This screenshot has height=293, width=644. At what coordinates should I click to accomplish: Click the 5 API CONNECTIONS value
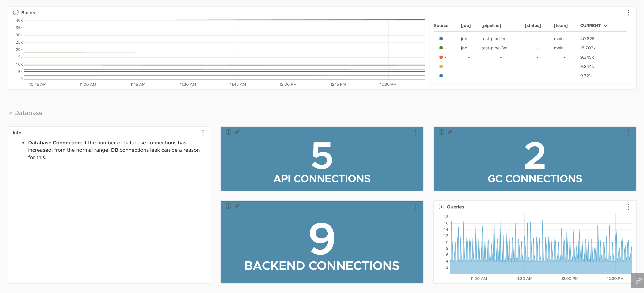click(322, 155)
